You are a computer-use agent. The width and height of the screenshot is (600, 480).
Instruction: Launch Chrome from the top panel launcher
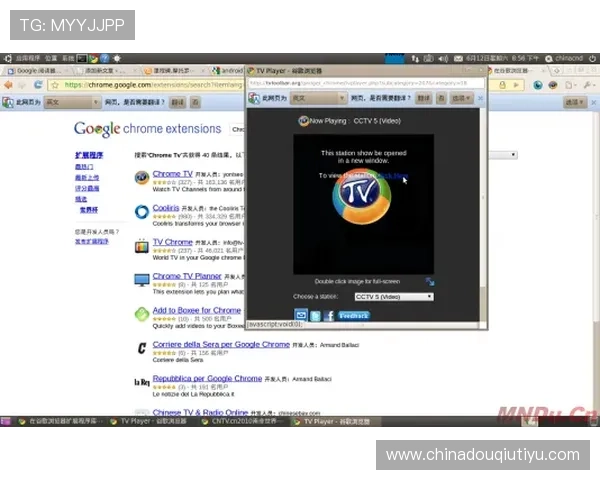click(93, 59)
